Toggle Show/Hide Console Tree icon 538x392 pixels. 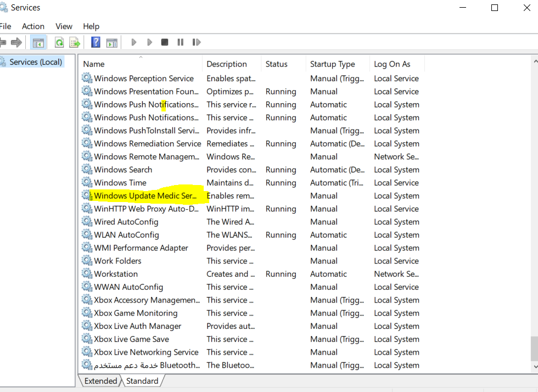38,42
